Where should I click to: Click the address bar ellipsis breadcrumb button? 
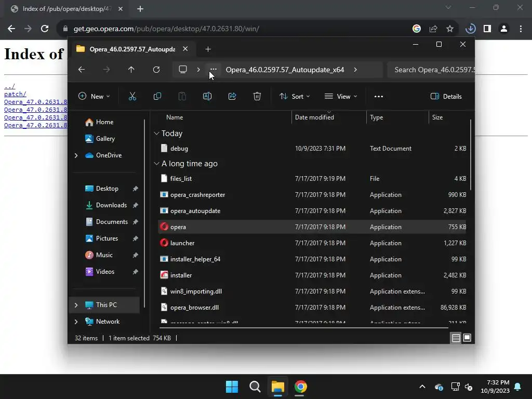click(x=213, y=70)
